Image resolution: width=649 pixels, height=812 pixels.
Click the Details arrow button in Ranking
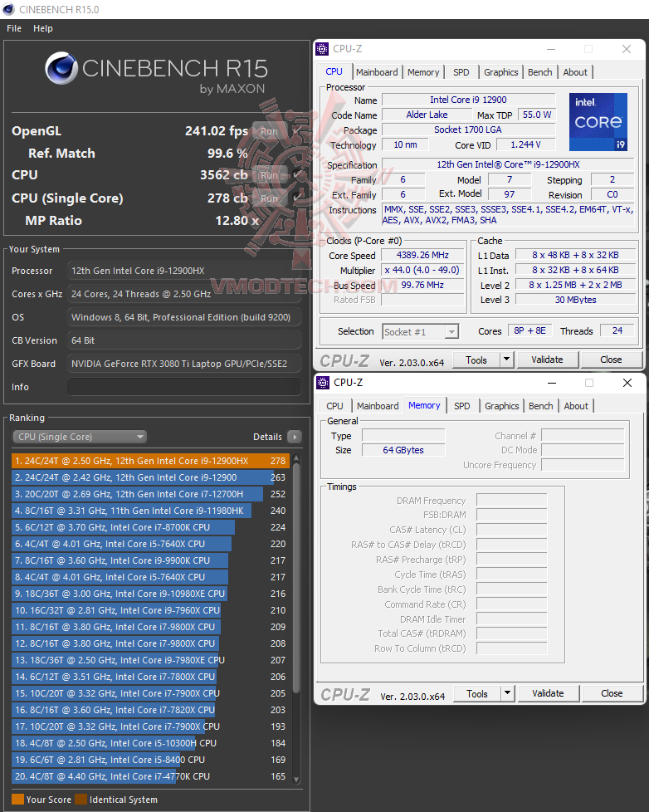(295, 437)
